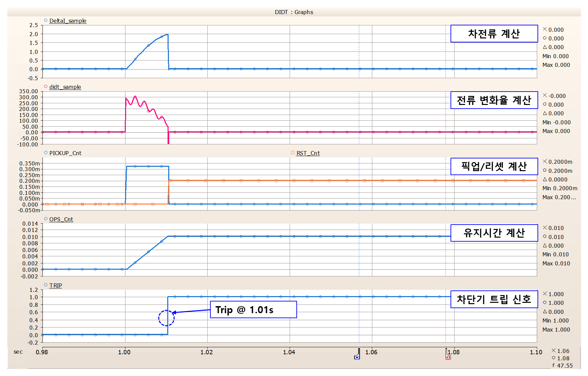Click the orange square icon beside RST_Cnt
Viewport: 588px width, 376px height.
point(293,153)
